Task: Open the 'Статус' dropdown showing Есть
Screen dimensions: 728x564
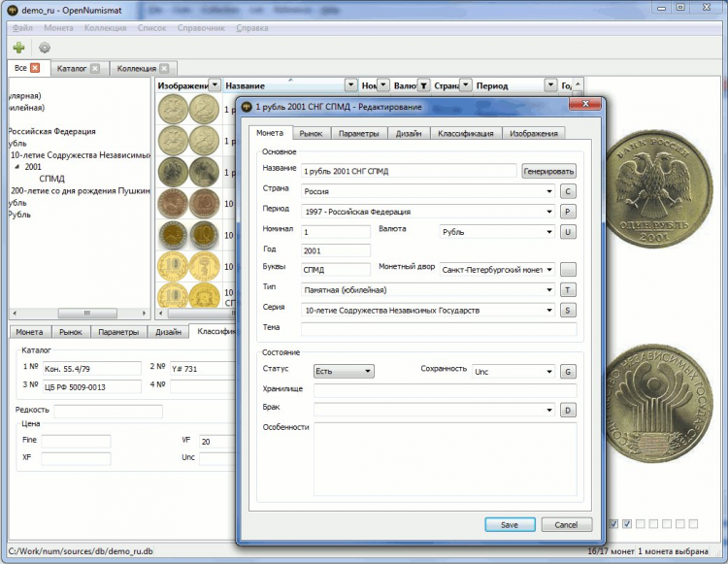Action: pos(344,371)
